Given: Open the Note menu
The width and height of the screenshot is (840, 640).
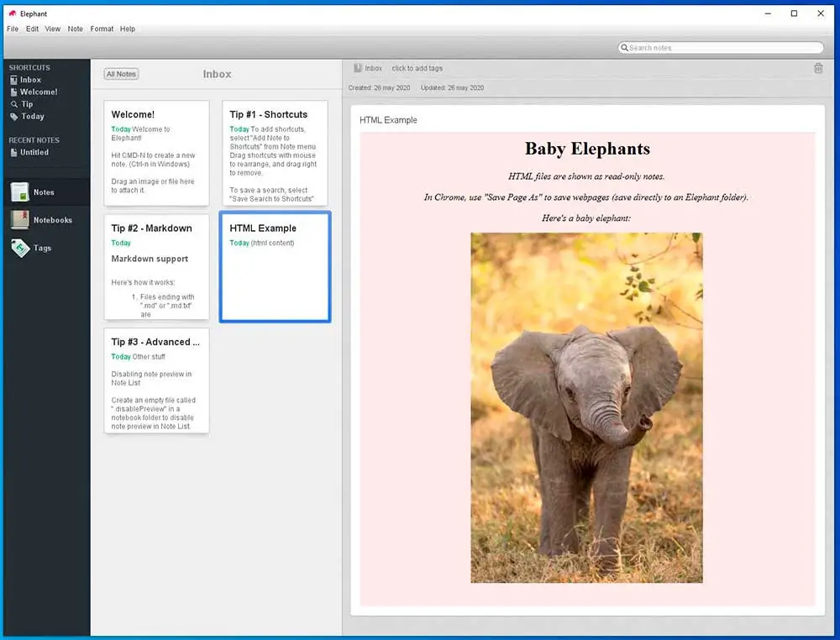Looking at the screenshot, I should click(x=76, y=29).
